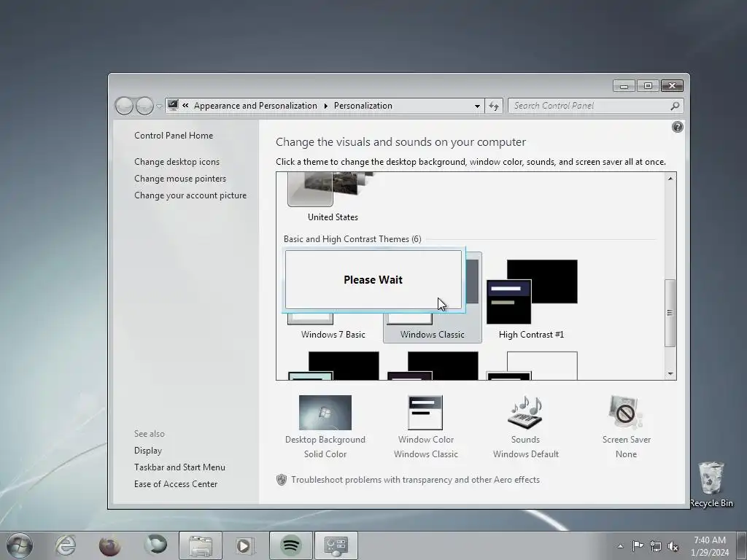This screenshot has height=560, width=747.
Task: Launch Internet Explorer from the taskbar
Action: pyautogui.click(x=65, y=545)
